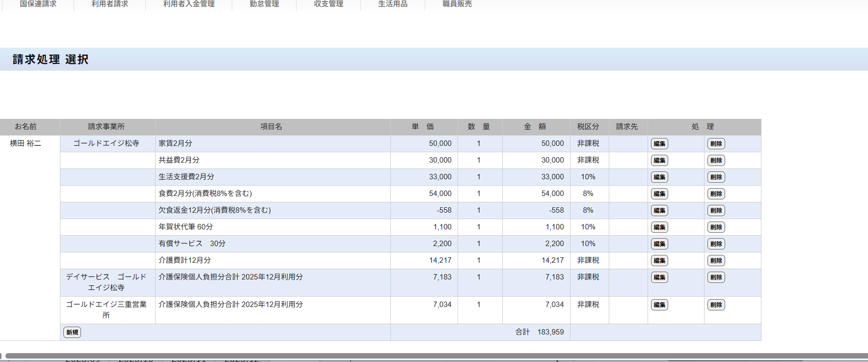The image size is (868, 362).
Task: Edit the デイサービス 7,183 yen row
Action: point(659,278)
